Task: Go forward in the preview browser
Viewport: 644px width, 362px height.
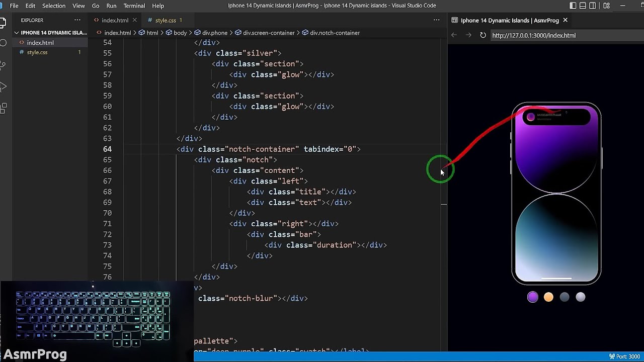Action: (x=468, y=35)
